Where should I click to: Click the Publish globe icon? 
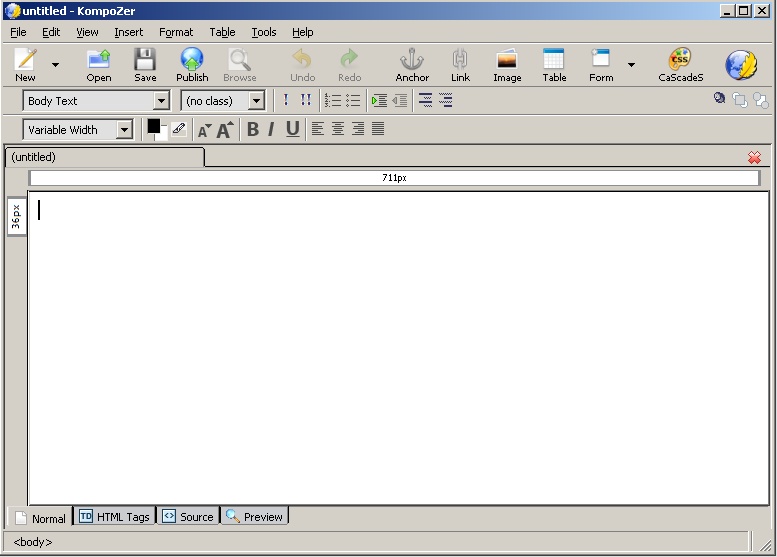pyautogui.click(x=192, y=60)
